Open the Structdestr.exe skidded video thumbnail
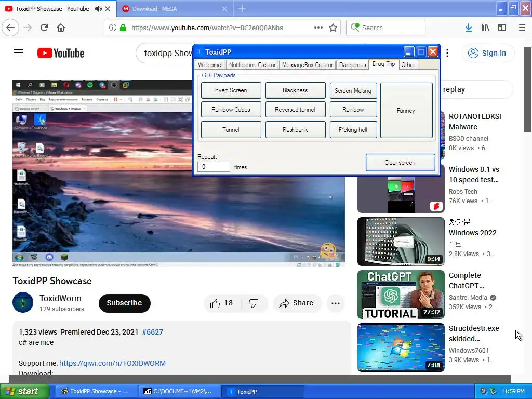Viewport: 532px width, 399px height. pos(401,348)
